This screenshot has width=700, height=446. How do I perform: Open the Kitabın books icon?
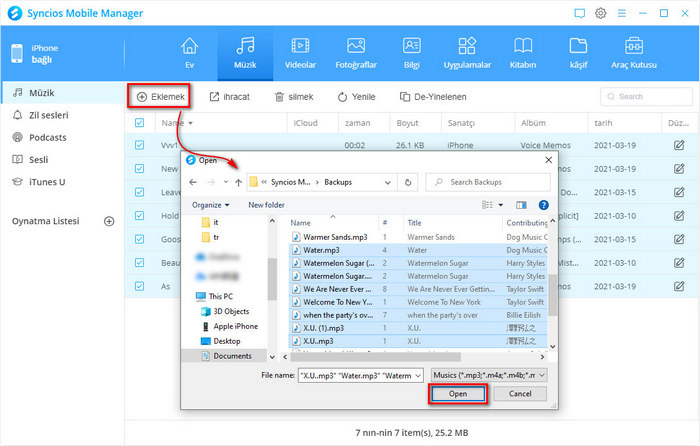pyautogui.click(x=523, y=53)
